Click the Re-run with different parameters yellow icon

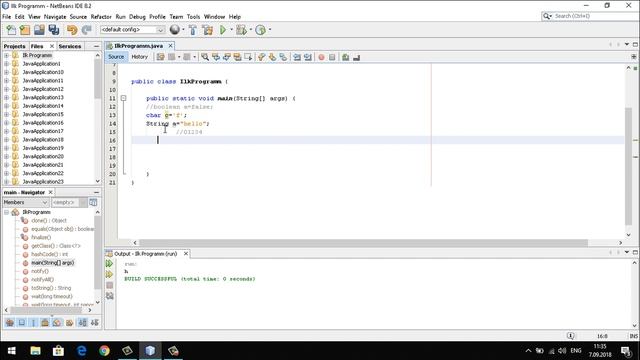109,275
